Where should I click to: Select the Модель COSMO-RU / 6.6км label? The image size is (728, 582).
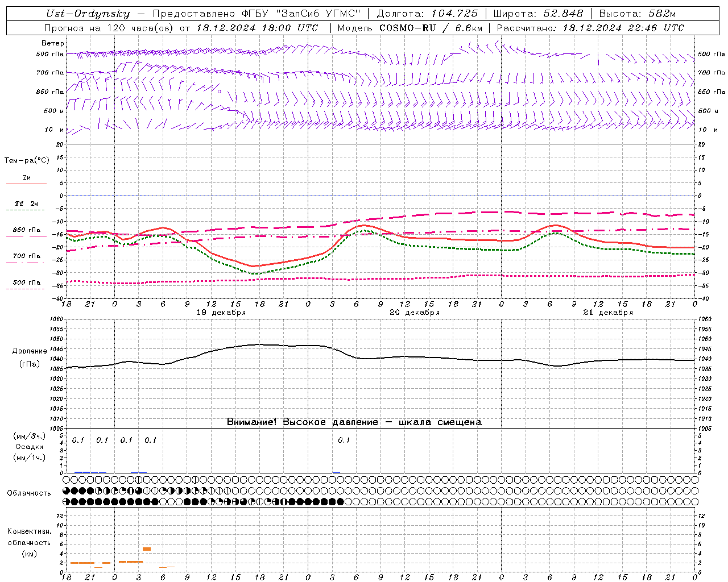(x=409, y=28)
